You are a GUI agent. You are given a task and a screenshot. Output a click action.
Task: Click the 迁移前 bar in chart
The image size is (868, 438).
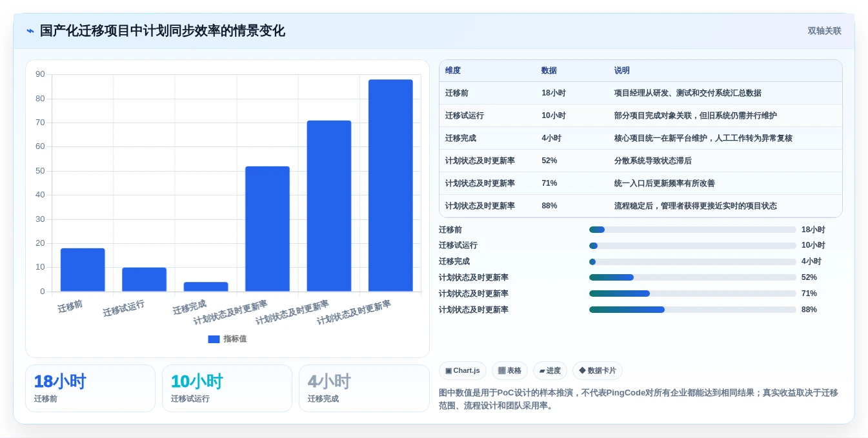point(83,270)
